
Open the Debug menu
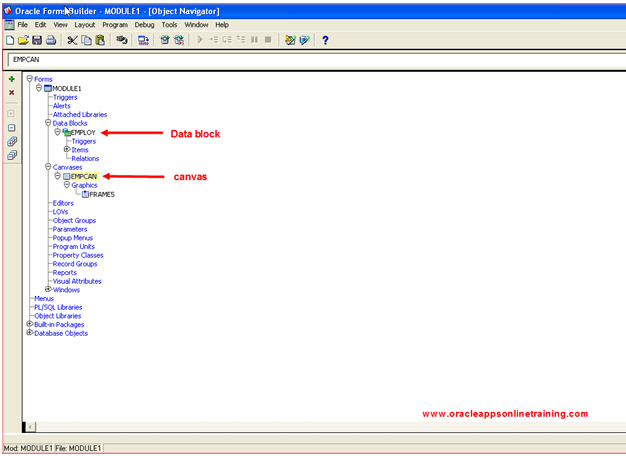point(145,24)
